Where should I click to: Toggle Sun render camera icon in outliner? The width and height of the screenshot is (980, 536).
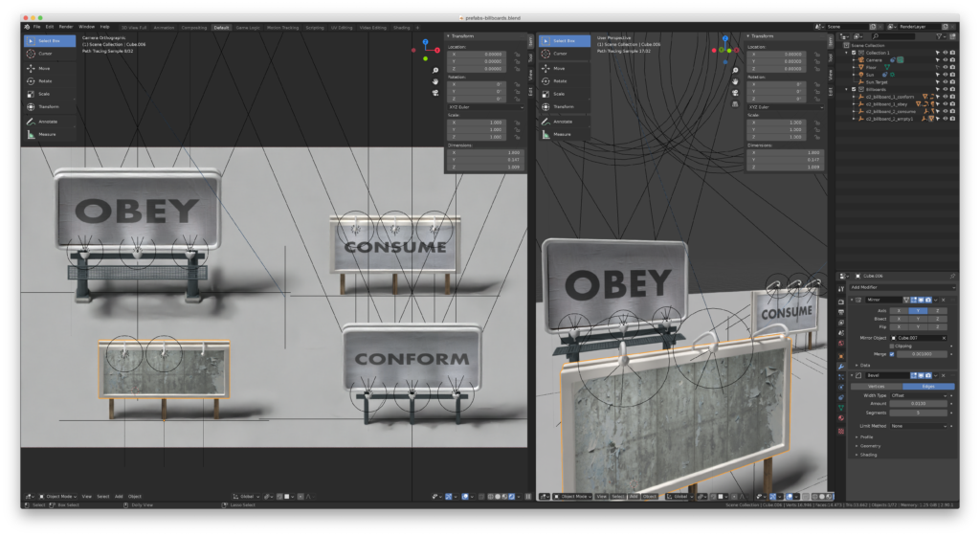pos(952,75)
